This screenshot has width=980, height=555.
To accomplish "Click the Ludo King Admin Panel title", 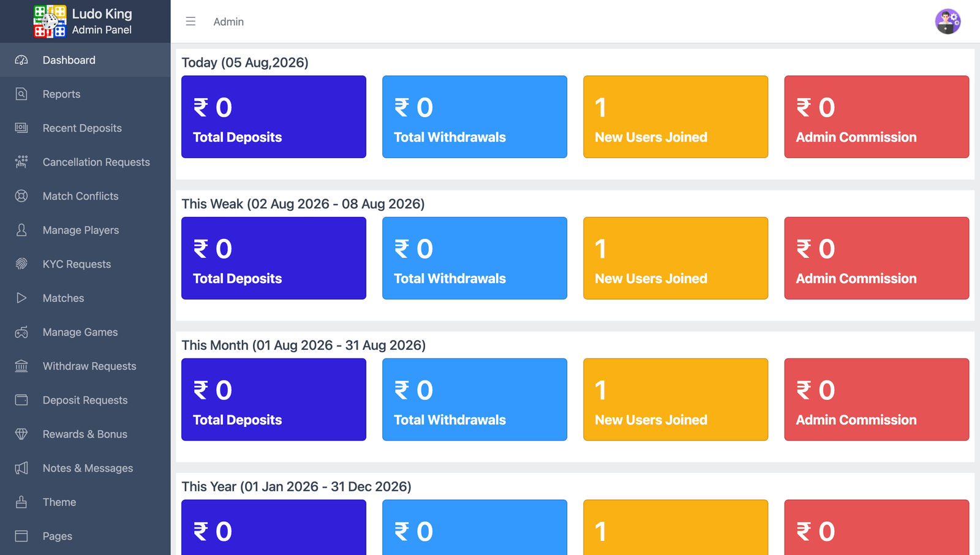I will pyautogui.click(x=102, y=21).
